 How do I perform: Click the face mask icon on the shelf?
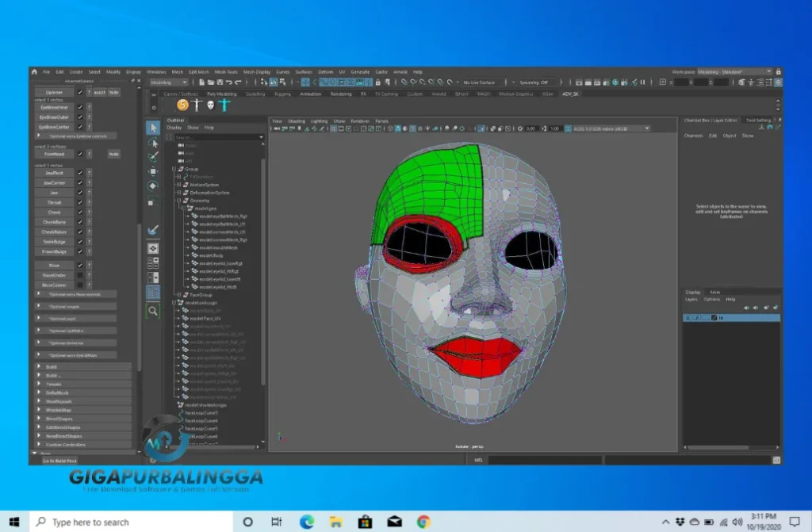(210, 104)
